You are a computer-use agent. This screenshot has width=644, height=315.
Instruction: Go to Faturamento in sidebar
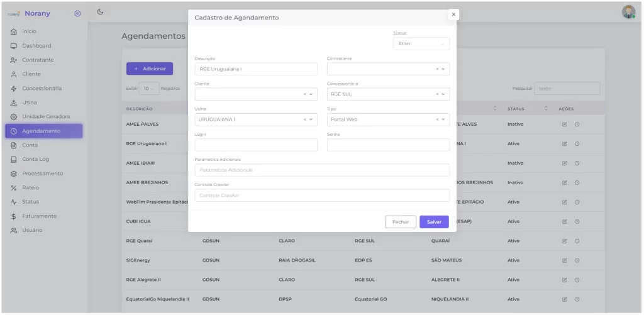[39, 216]
